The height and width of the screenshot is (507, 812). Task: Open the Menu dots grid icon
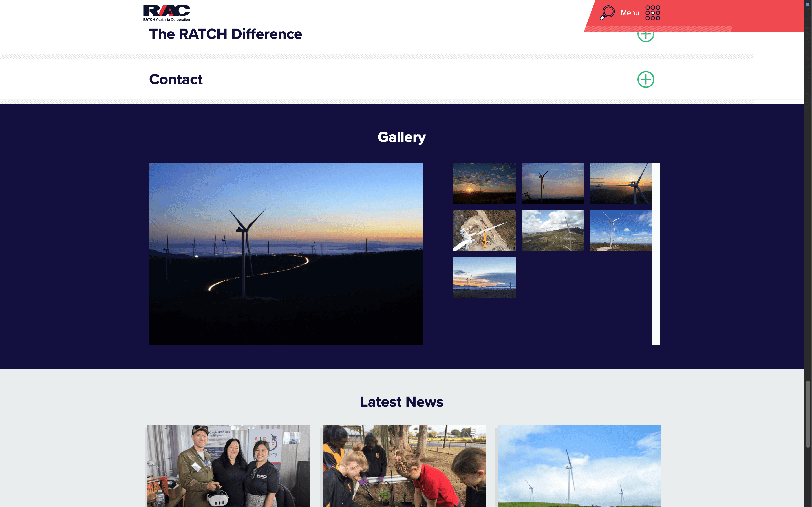(x=653, y=13)
